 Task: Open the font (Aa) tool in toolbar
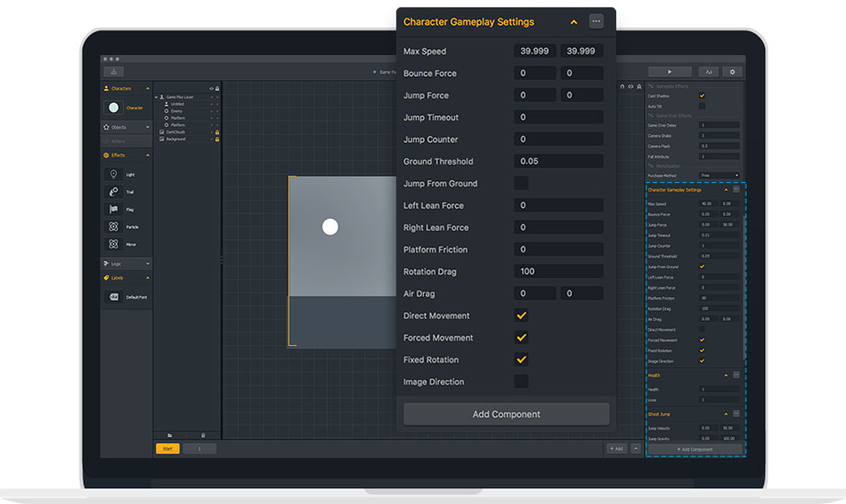[709, 72]
